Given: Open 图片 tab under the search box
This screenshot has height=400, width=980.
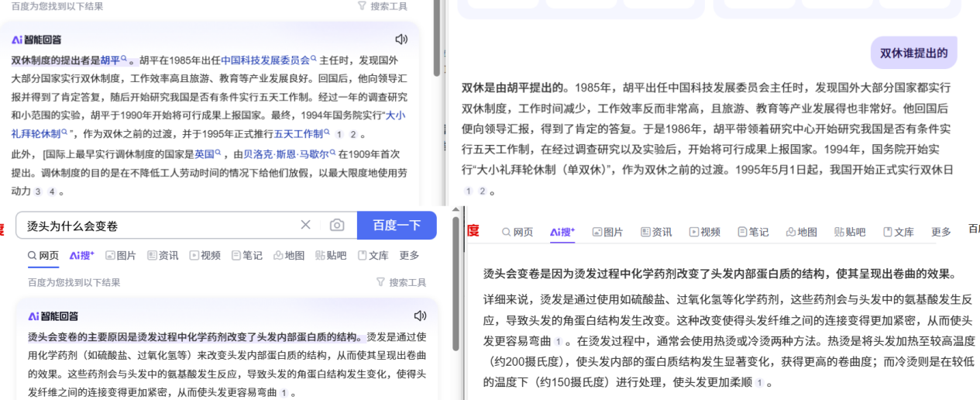Looking at the screenshot, I should tap(121, 255).
